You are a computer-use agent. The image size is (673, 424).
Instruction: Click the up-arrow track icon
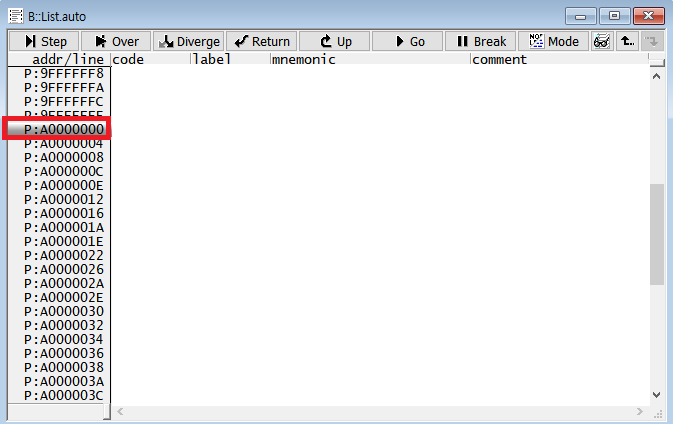pos(627,41)
